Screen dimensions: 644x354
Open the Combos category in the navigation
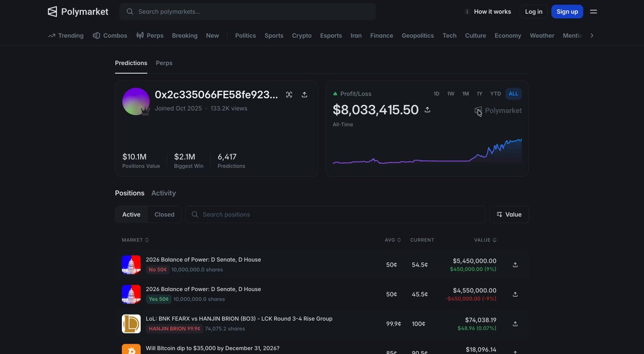(110, 35)
